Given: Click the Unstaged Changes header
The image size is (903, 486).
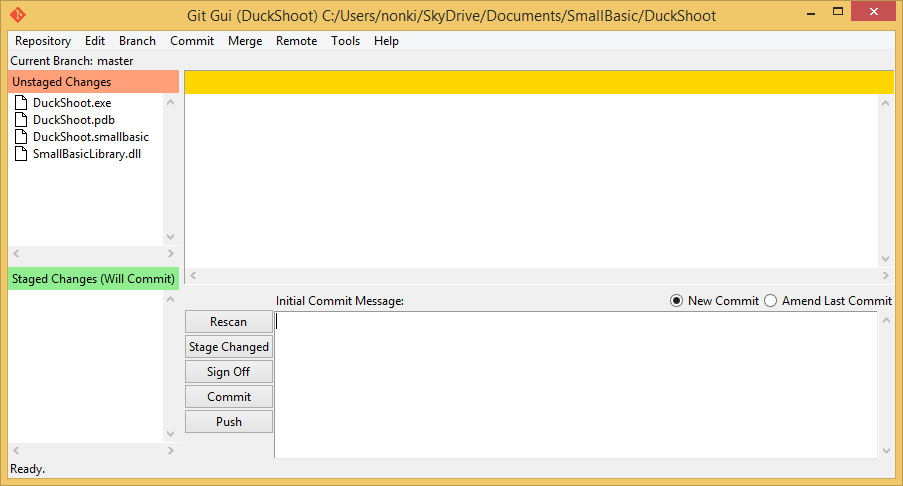Looking at the screenshot, I should (93, 82).
